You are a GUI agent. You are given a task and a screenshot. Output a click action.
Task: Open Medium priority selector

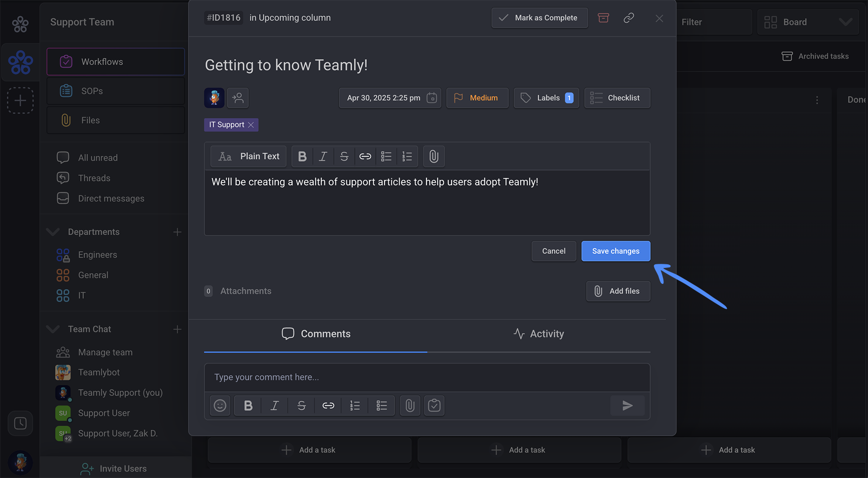[x=477, y=98]
